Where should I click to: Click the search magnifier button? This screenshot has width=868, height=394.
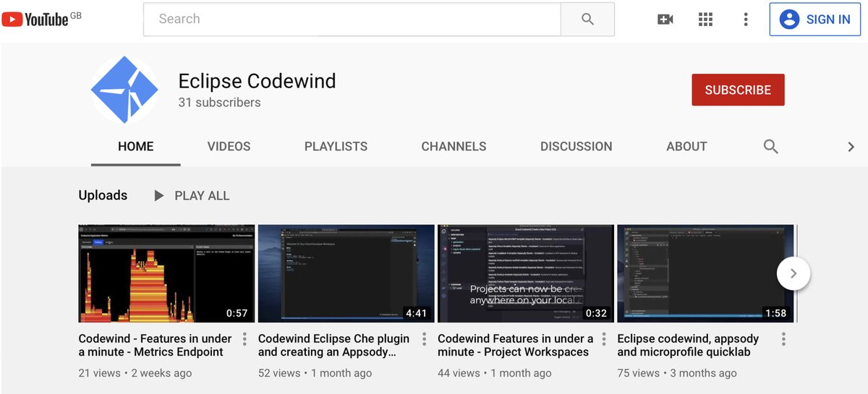(587, 20)
